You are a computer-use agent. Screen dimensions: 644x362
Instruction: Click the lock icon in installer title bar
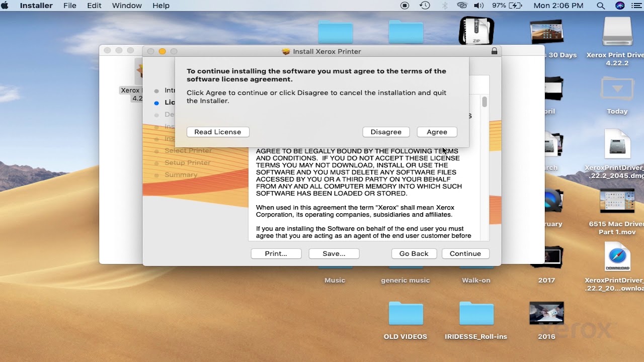[x=494, y=51]
